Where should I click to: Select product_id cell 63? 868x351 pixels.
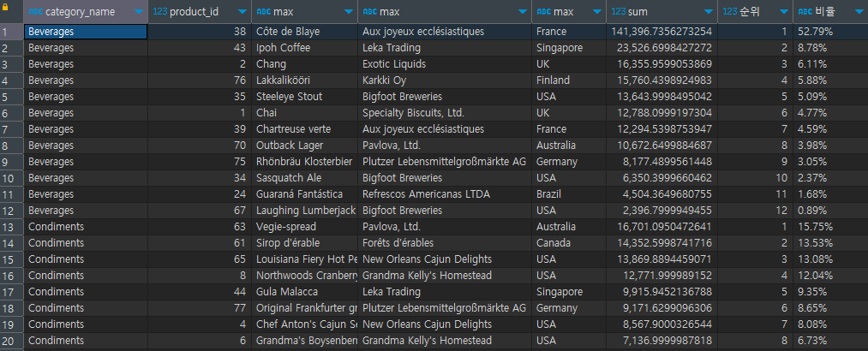(200, 227)
